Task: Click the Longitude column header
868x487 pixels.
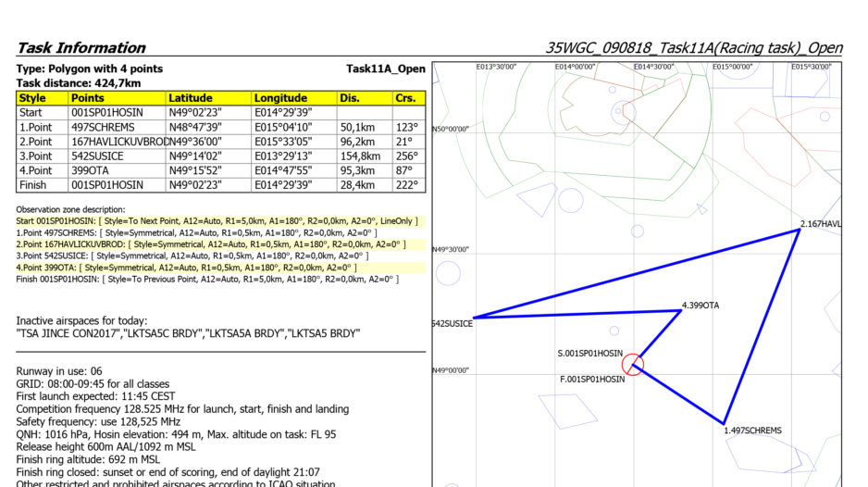Action: coord(281,98)
